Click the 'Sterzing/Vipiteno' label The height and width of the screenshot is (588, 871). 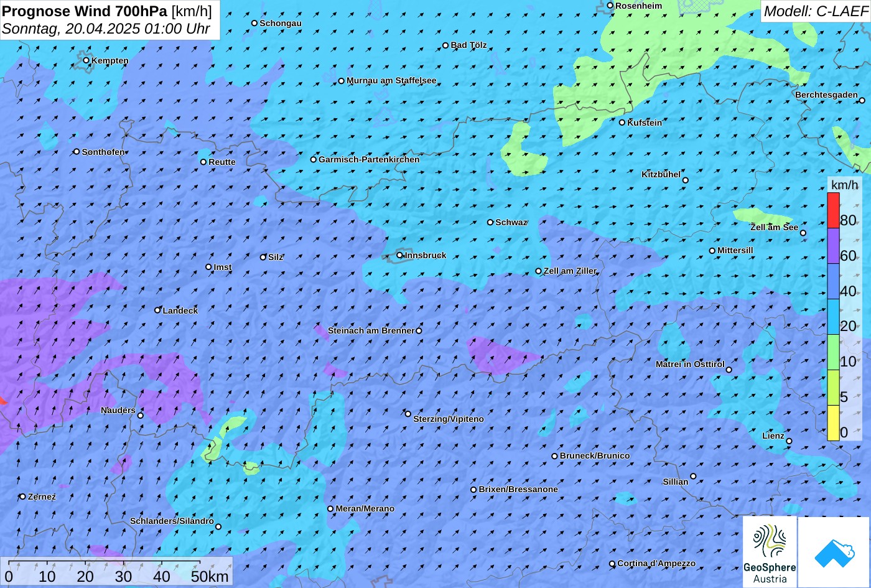tap(449, 419)
